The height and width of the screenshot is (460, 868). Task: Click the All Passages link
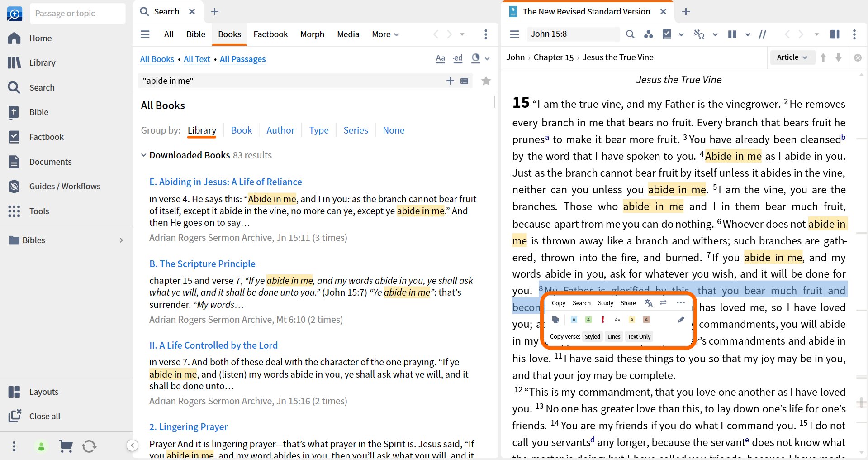pos(243,59)
